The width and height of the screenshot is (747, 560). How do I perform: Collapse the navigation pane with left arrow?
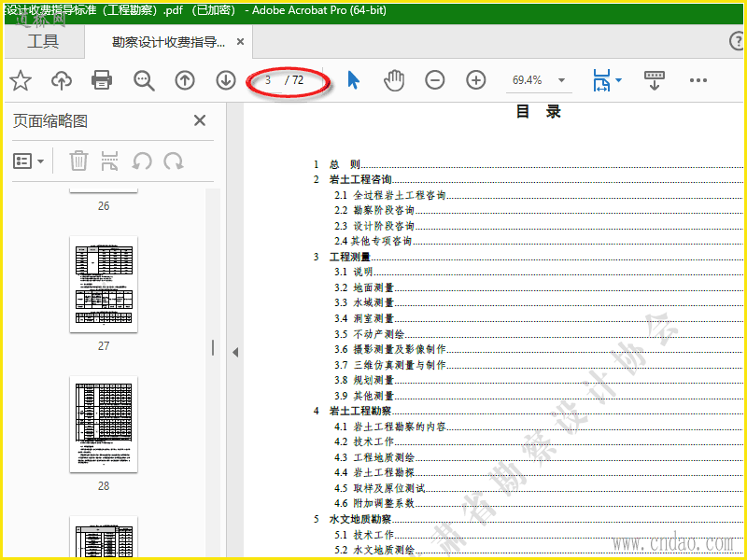[235, 353]
